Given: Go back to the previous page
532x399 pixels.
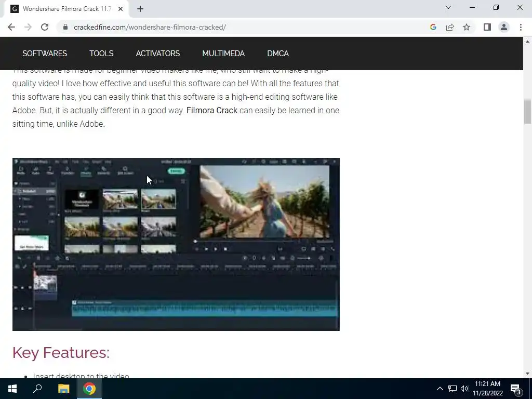Looking at the screenshot, I should pos(11,27).
